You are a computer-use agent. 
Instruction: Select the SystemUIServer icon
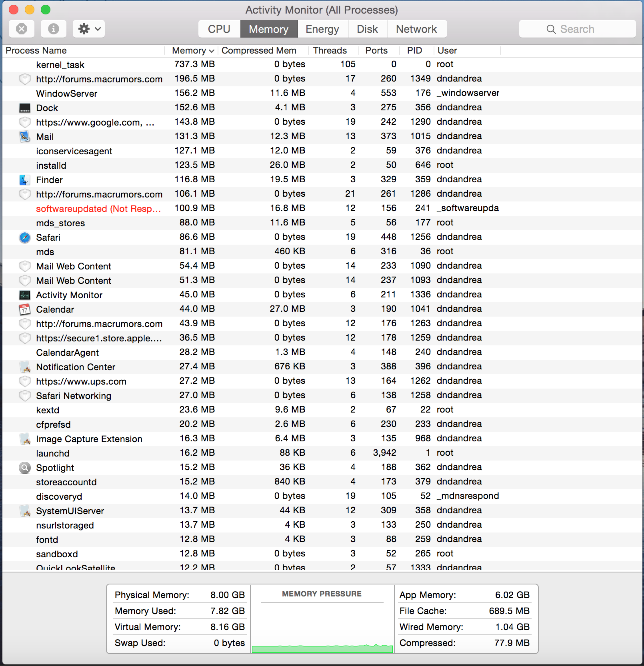click(25, 511)
